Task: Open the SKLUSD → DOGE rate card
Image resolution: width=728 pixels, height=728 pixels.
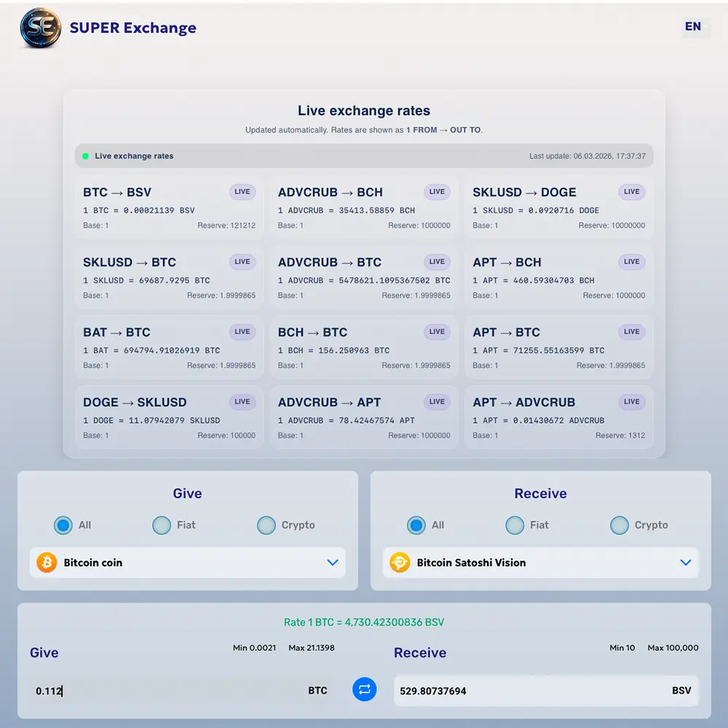Action: click(558, 207)
